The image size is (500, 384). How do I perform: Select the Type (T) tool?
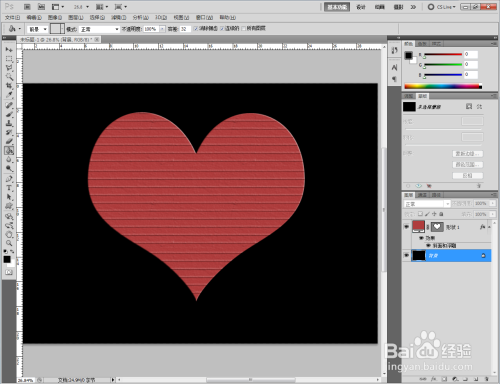coord(9,188)
